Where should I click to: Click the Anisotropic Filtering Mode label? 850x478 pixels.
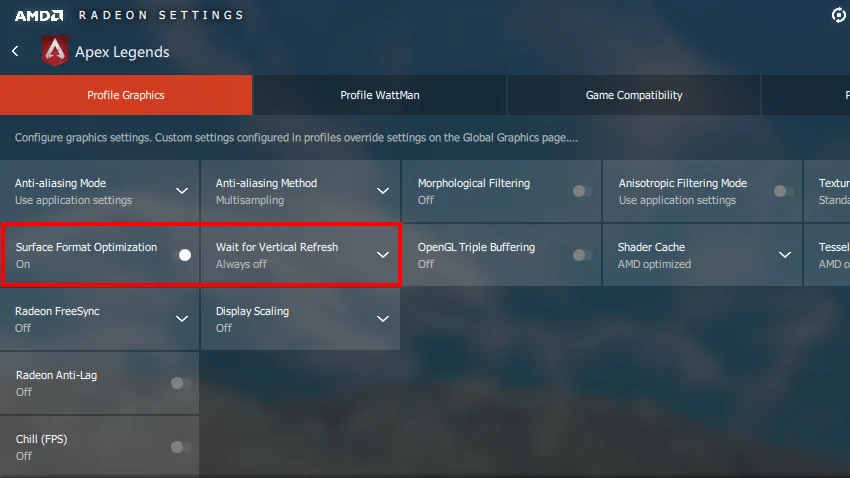(682, 183)
